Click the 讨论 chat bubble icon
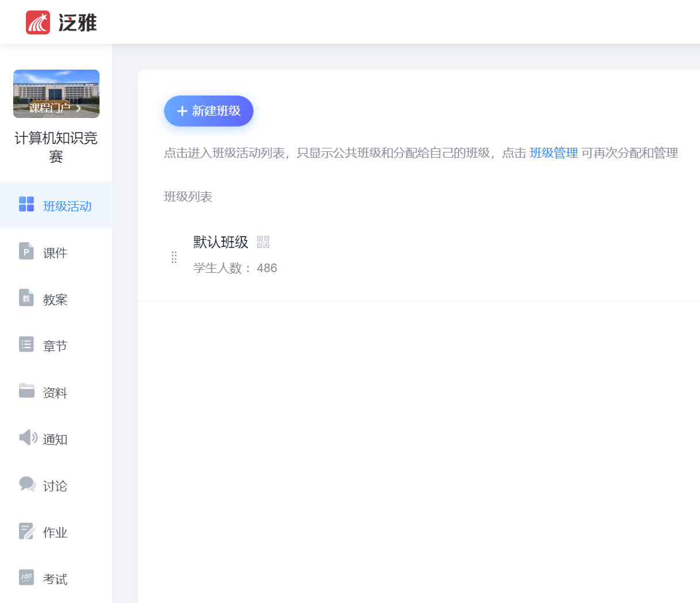700x603 pixels. (x=27, y=484)
